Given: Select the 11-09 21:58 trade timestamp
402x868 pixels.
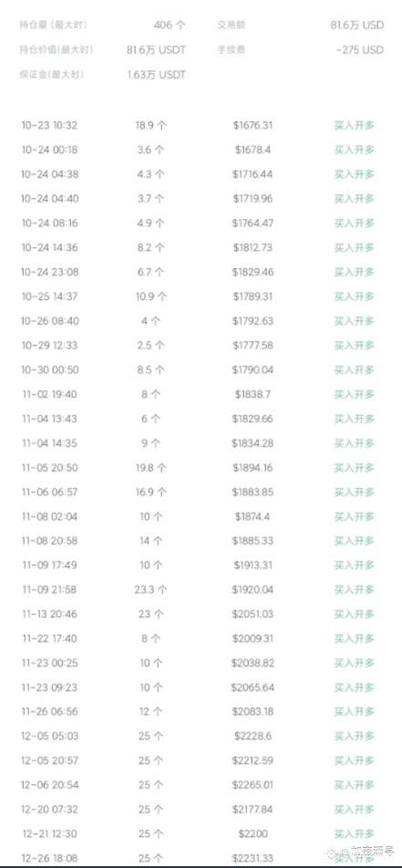Looking at the screenshot, I should coord(49,590).
